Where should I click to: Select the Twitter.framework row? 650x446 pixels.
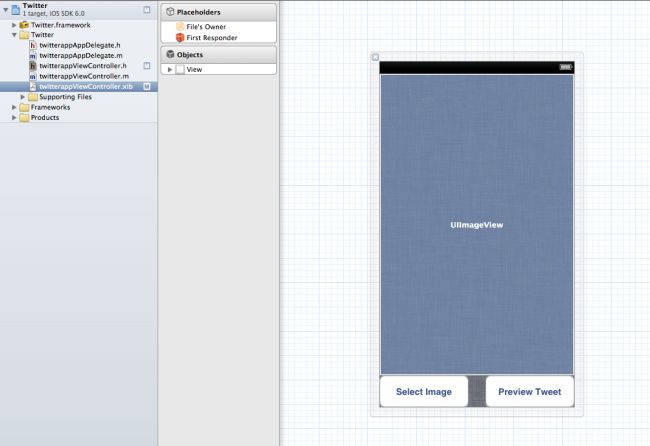click(79, 25)
